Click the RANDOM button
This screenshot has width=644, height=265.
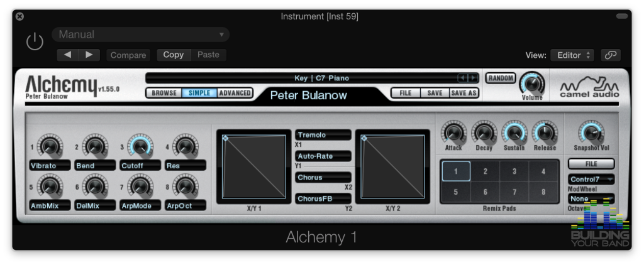click(501, 78)
